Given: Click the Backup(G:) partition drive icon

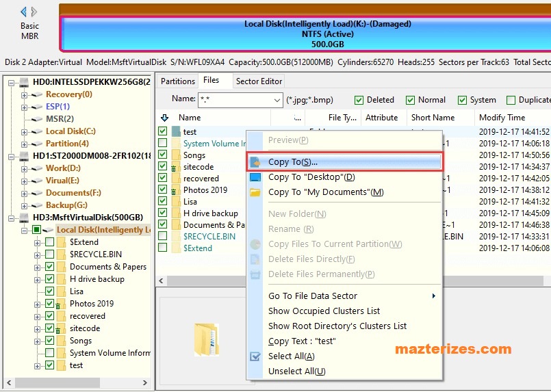Looking at the screenshot, I should [37, 205].
